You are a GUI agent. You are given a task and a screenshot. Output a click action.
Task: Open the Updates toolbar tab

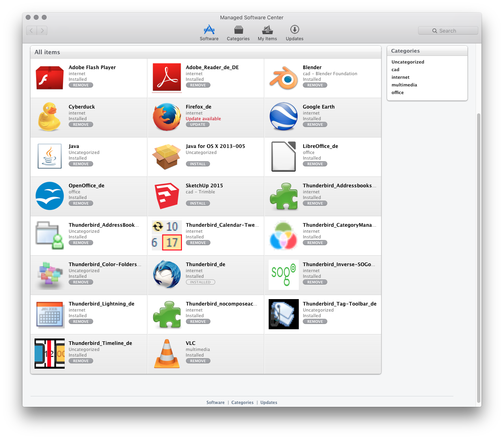pyautogui.click(x=295, y=33)
